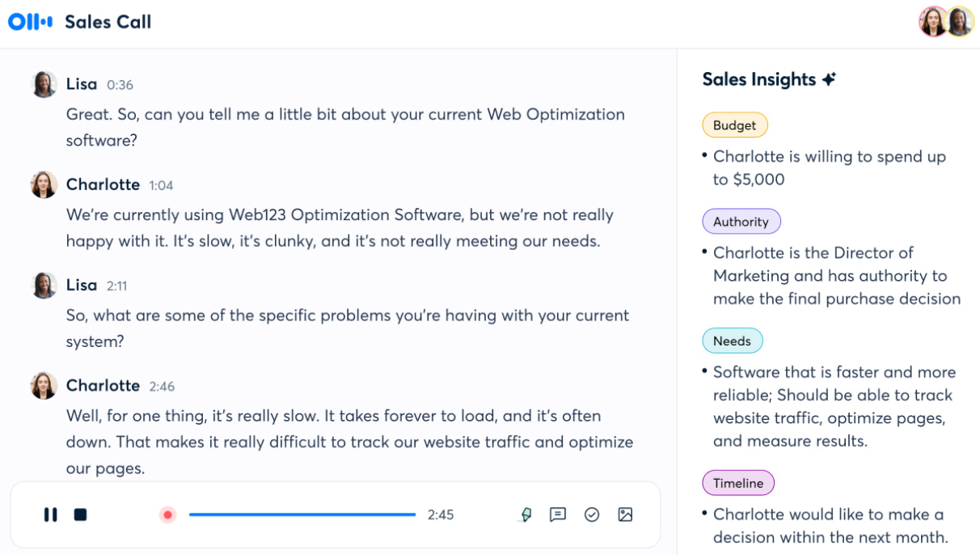980x555 pixels.
Task: Toggle the red recording indicator dot
Action: pos(167,515)
